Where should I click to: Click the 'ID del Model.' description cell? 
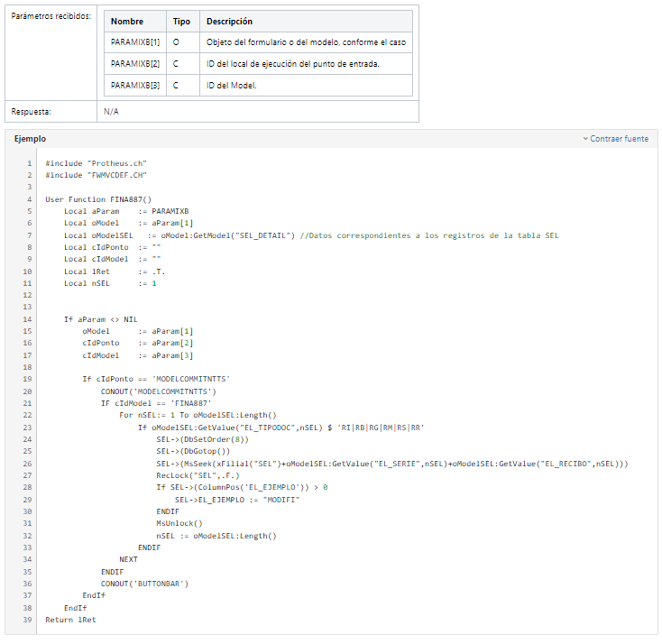[x=306, y=86]
